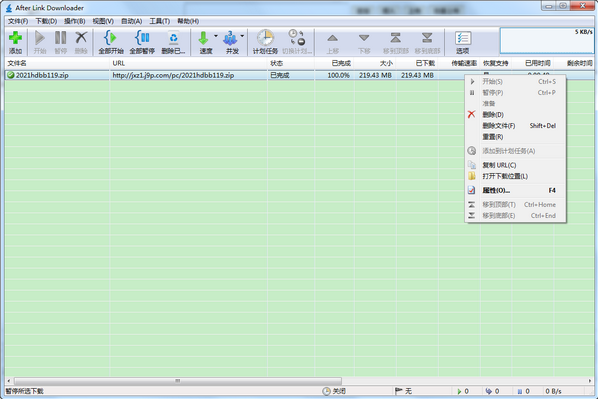598x399 pixels.
Task: Open the Concurrent (并发) dropdown arrow
Action: (x=242, y=36)
